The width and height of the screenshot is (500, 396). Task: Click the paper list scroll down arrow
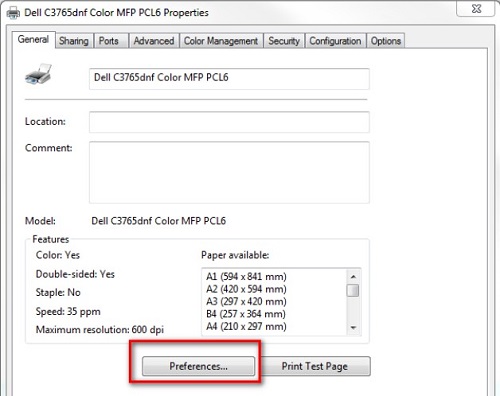point(353,328)
